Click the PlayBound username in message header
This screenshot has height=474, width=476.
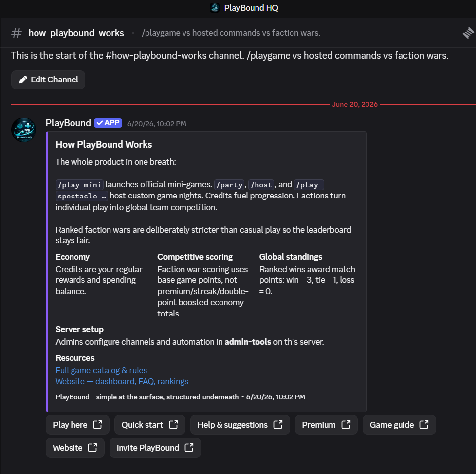click(68, 123)
